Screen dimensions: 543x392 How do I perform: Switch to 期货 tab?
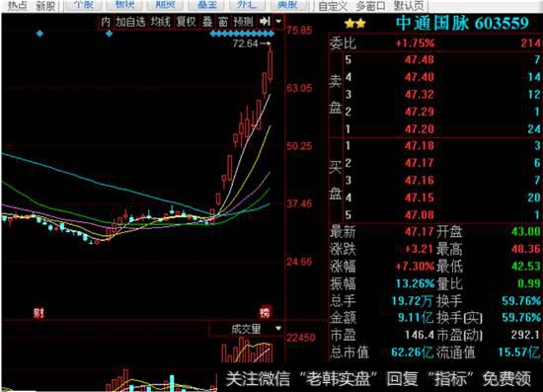click(x=166, y=5)
